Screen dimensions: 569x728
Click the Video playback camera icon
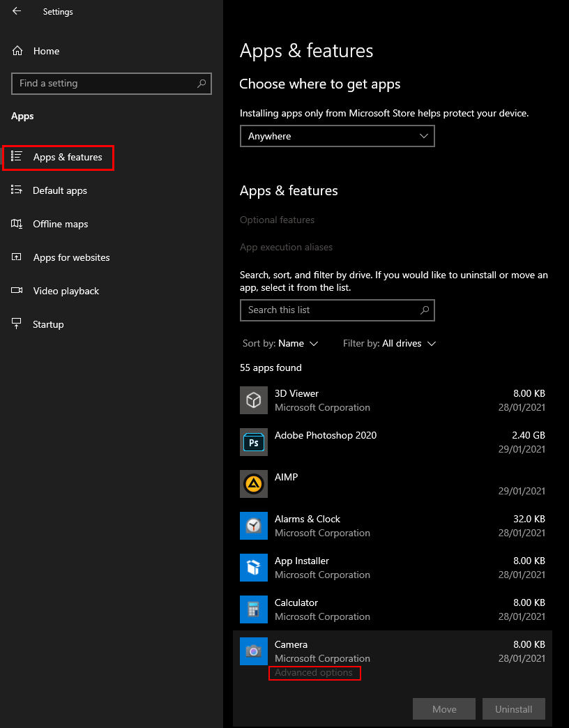pos(17,291)
